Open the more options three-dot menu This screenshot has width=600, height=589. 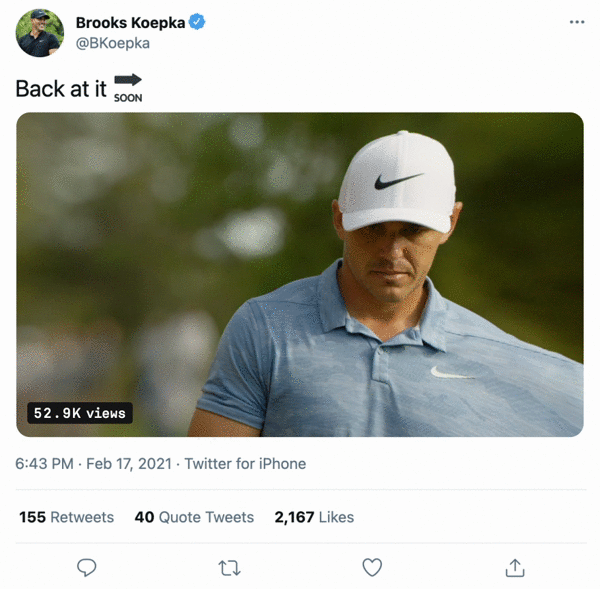[x=576, y=22]
